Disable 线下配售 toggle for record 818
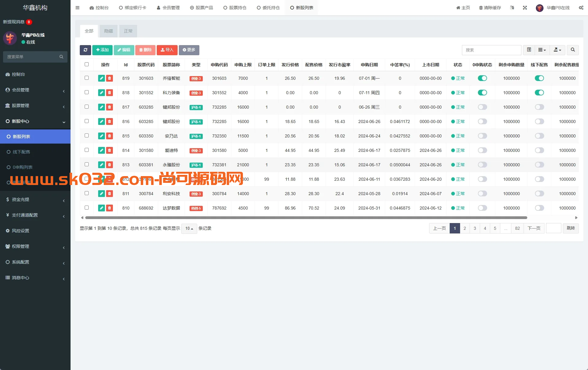588x370 pixels. [539, 92]
